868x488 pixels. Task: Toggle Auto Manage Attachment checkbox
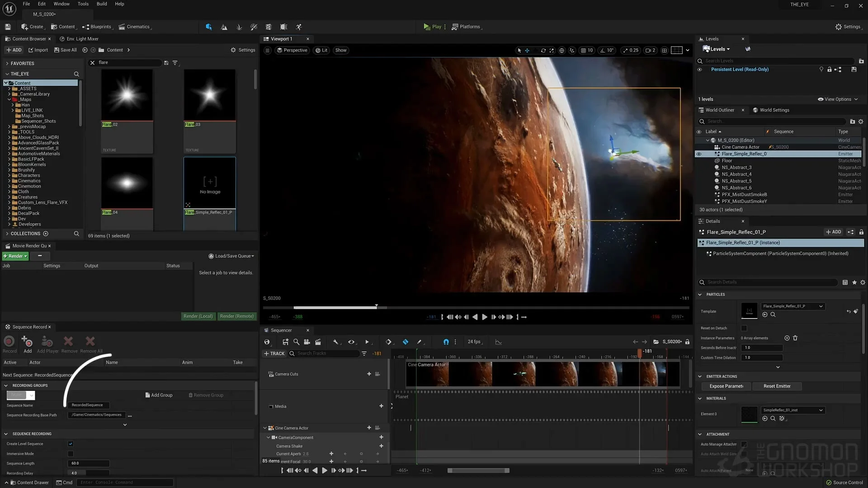coord(744,444)
